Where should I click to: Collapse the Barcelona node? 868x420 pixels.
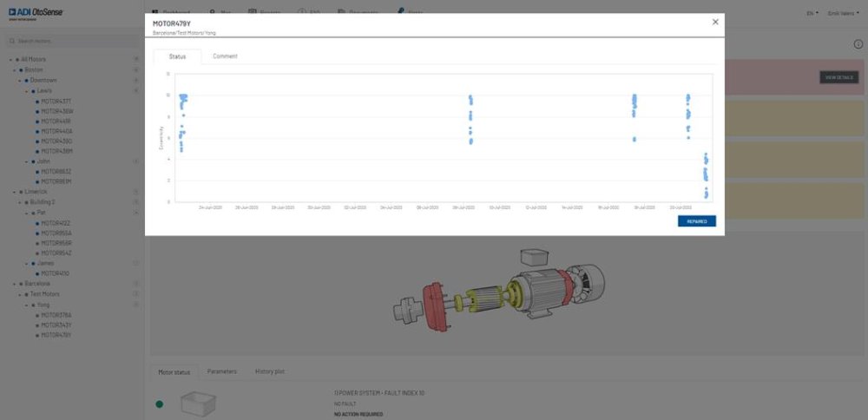pyautogui.click(x=15, y=284)
